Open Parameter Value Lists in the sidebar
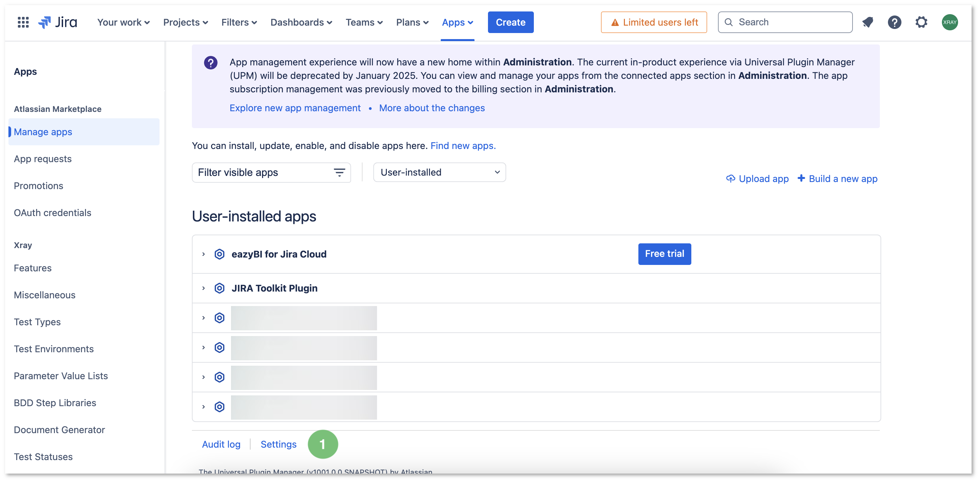This screenshot has width=980, height=482. click(61, 376)
